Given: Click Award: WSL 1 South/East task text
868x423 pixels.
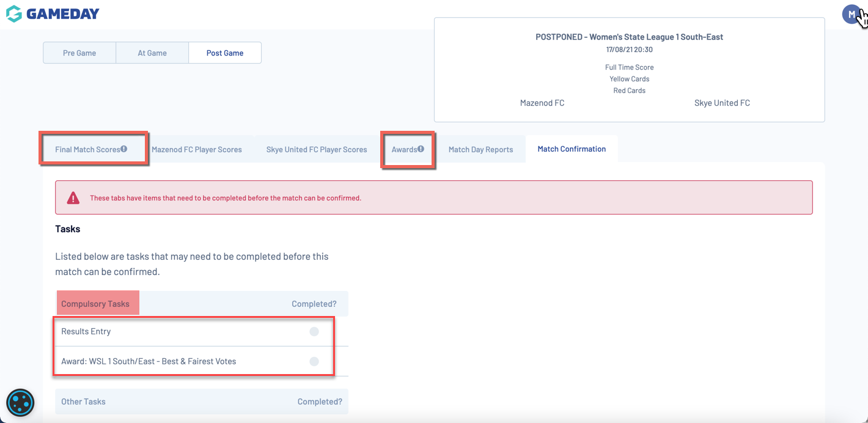Looking at the screenshot, I should tap(149, 361).
